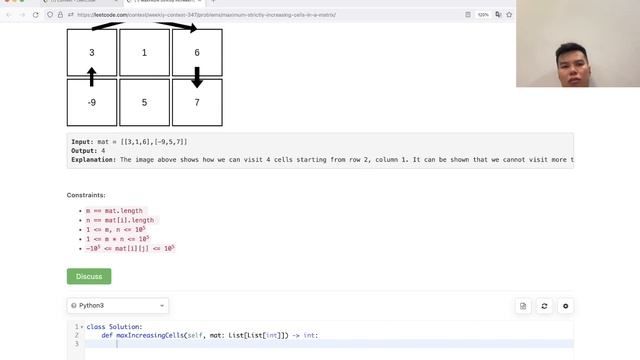
Task: Click the 'Input: mat = [[3,1,6],[-9,5,7]]' text
Action: (129, 142)
